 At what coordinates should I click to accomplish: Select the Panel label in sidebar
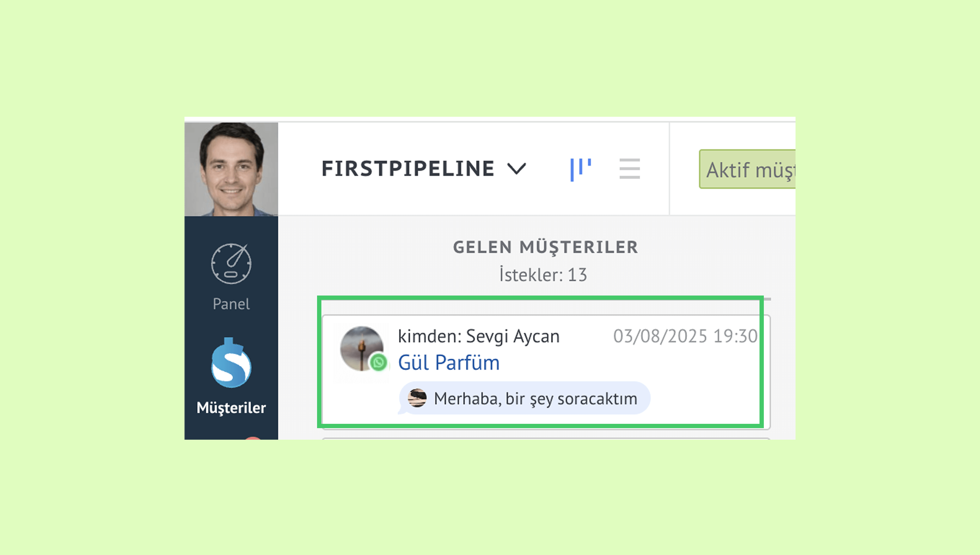click(231, 304)
